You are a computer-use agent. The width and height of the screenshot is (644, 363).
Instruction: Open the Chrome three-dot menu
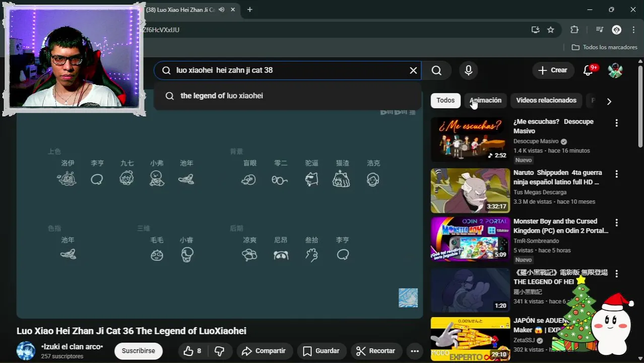[x=633, y=30]
